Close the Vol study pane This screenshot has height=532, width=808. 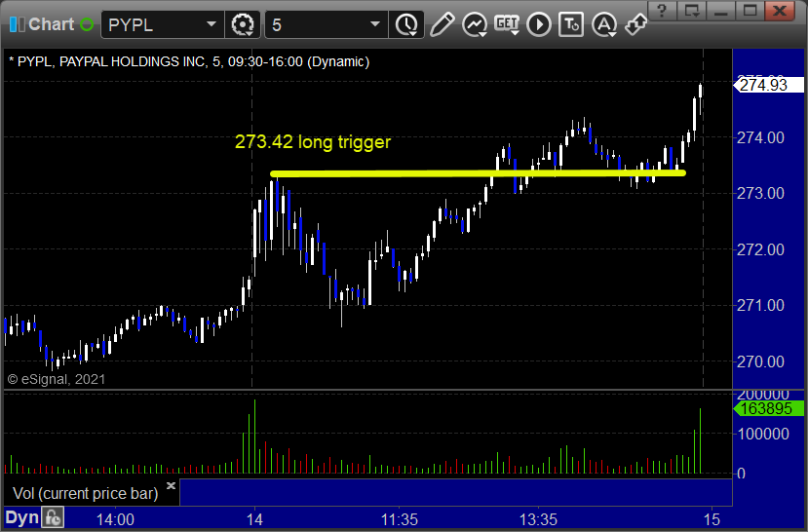click(x=172, y=485)
